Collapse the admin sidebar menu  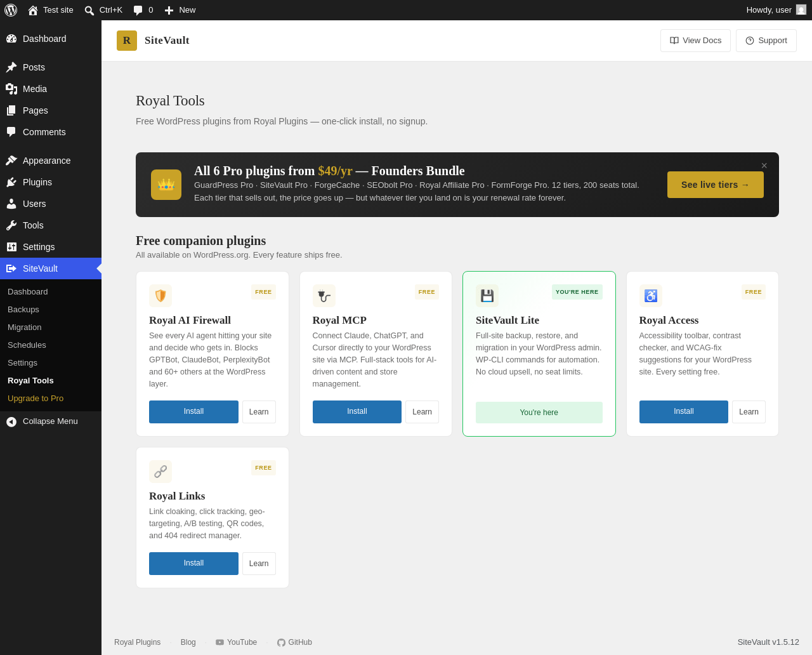(x=51, y=421)
